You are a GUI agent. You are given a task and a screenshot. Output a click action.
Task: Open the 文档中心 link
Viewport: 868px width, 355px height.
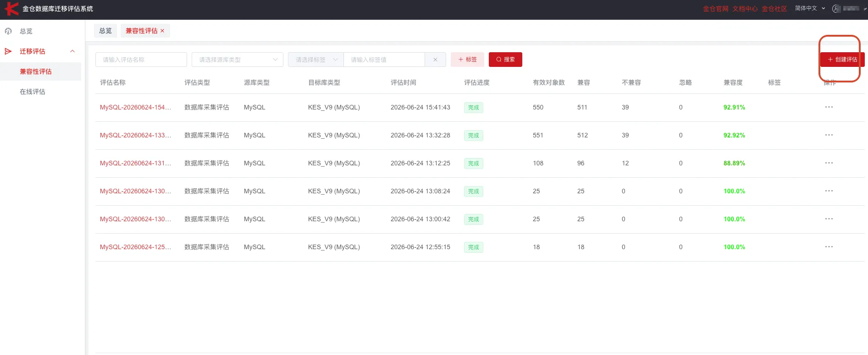pos(745,9)
